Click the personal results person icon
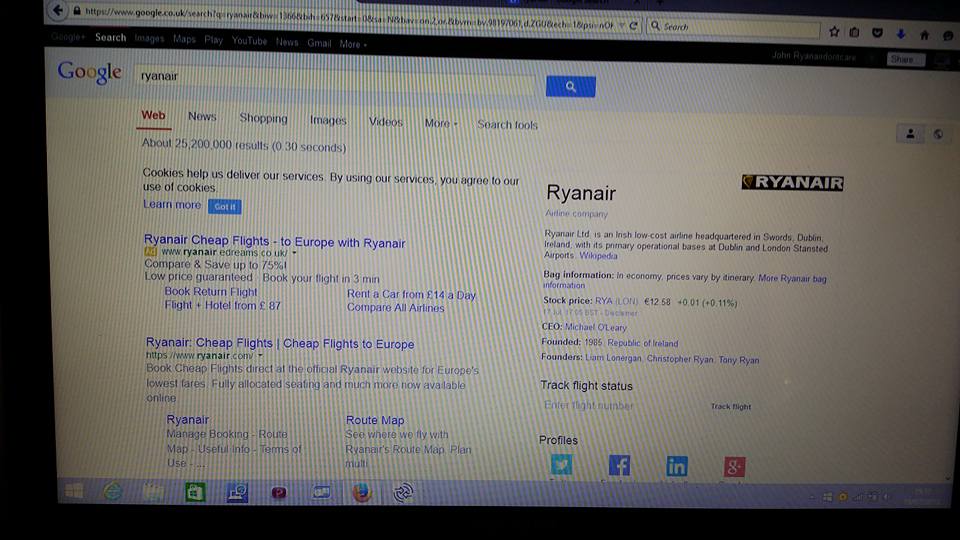This screenshot has height=540, width=960. (910, 133)
